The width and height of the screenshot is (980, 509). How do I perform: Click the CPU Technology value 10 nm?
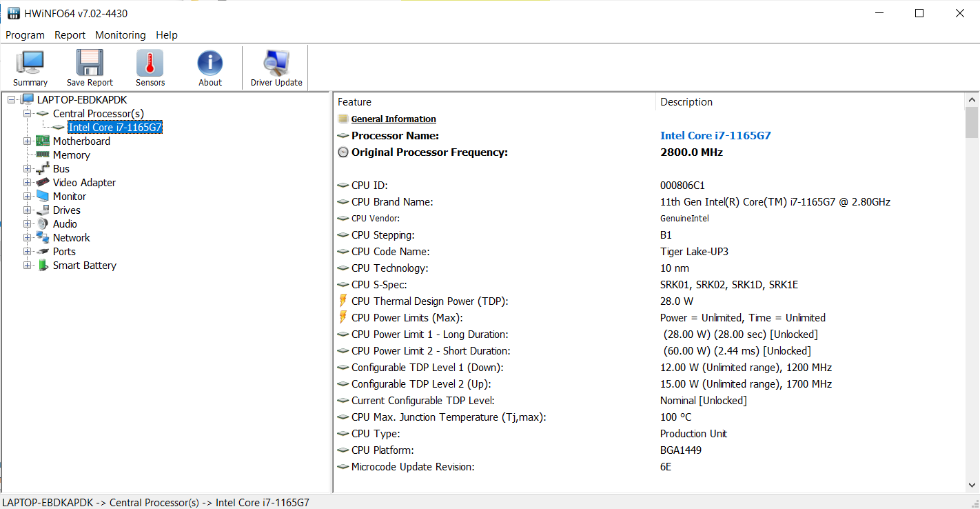click(675, 268)
